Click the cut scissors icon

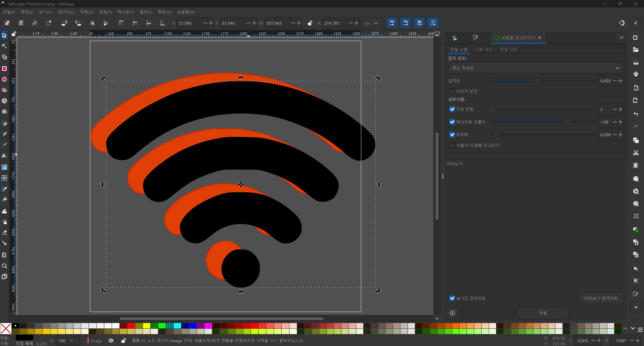(x=636, y=153)
